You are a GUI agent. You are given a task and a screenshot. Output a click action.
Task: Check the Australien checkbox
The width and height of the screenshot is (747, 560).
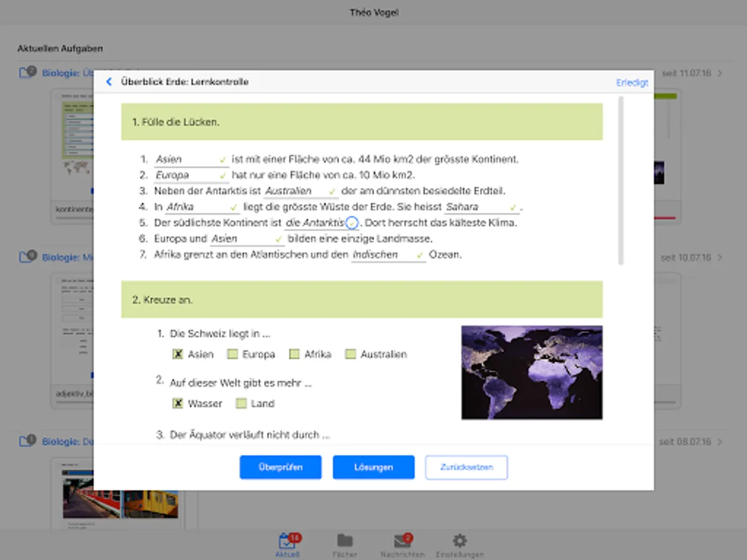[x=350, y=354]
